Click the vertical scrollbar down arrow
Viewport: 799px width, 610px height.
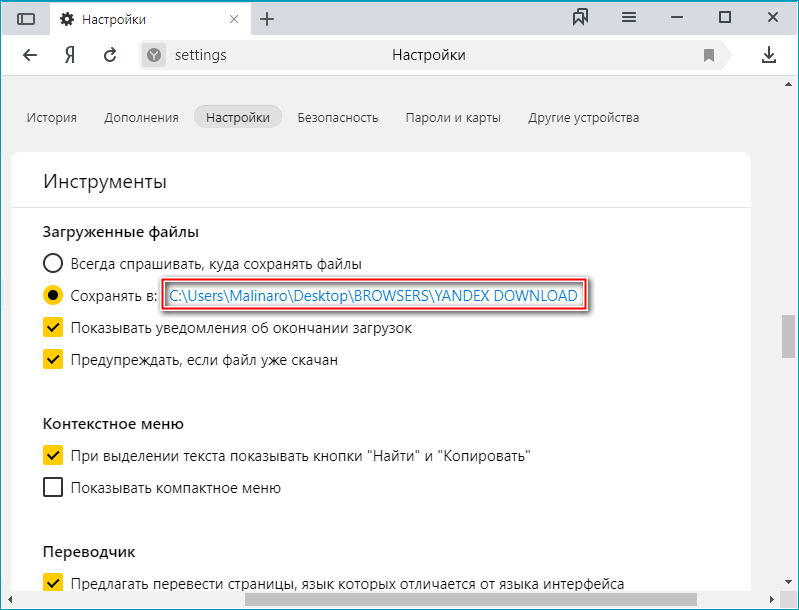(788, 581)
